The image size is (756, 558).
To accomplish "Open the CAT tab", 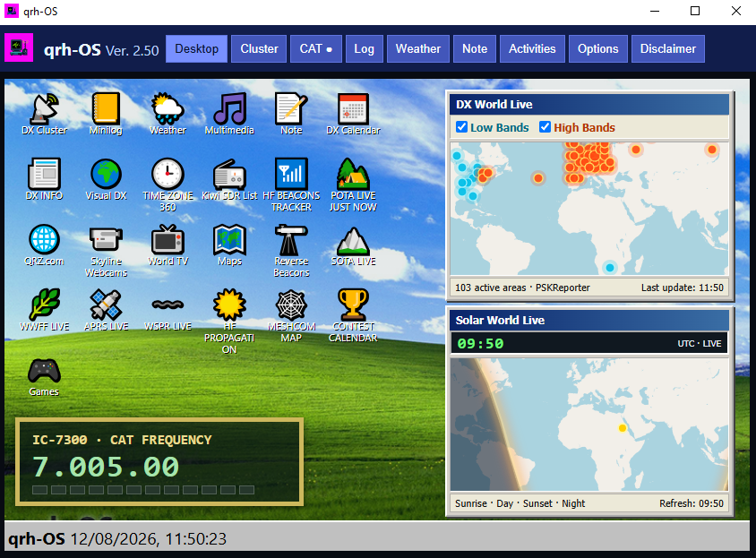I will (x=316, y=48).
